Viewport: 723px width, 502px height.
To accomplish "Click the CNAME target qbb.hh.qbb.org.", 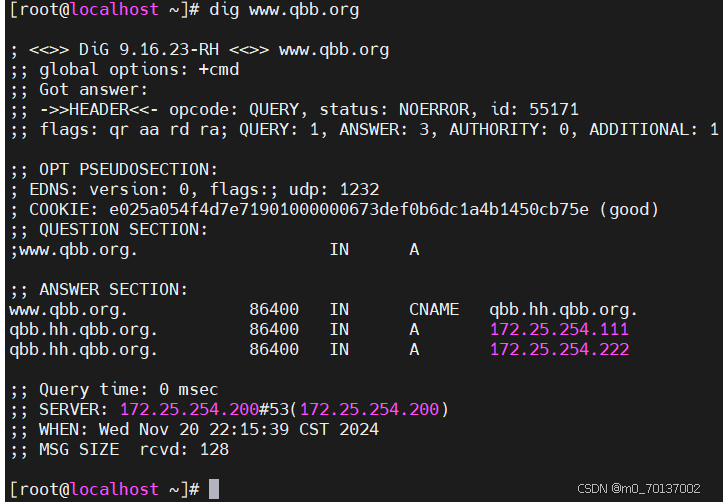I will (x=563, y=310).
